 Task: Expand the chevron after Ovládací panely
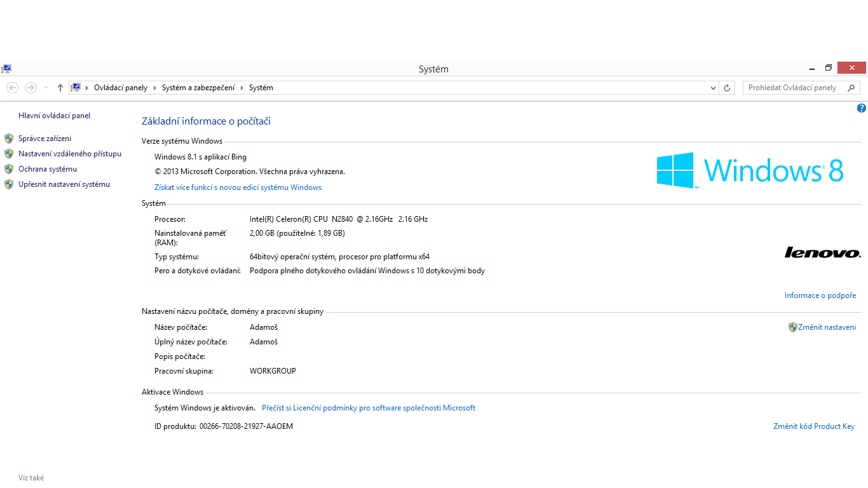[x=154, y=88]
